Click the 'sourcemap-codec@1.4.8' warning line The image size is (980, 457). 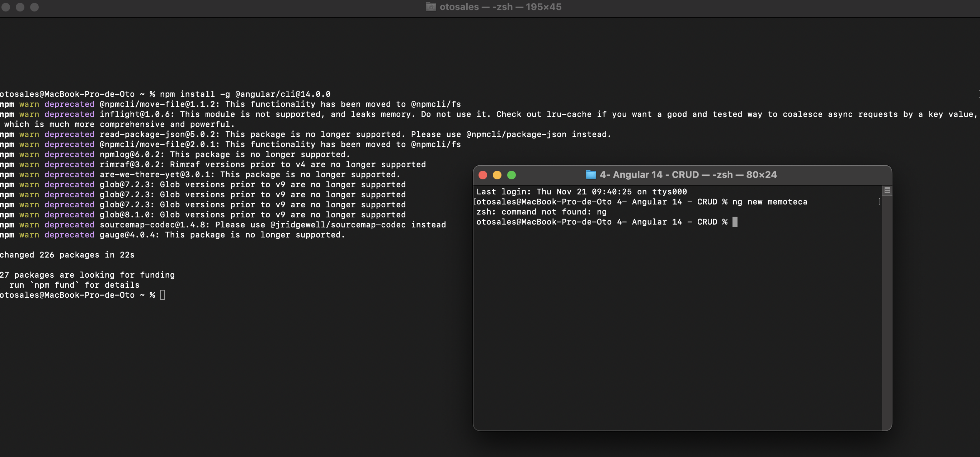223,225
